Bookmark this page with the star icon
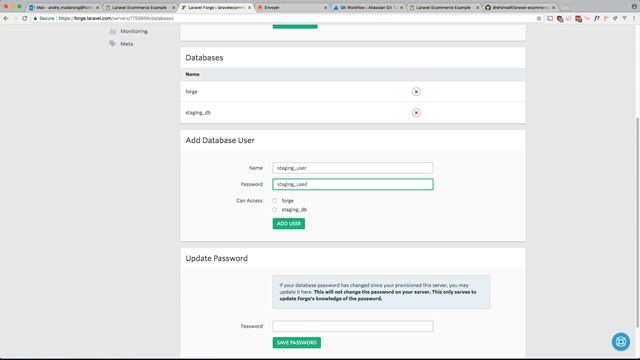This screenshot has width=640, height=360. (x=539, y=18)
